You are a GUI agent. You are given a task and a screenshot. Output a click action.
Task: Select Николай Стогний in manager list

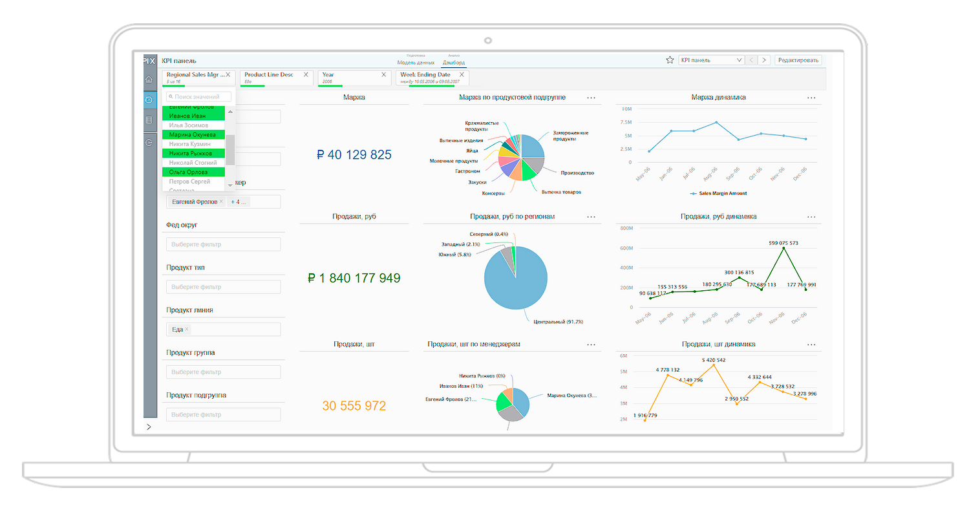tap(193, 163)
